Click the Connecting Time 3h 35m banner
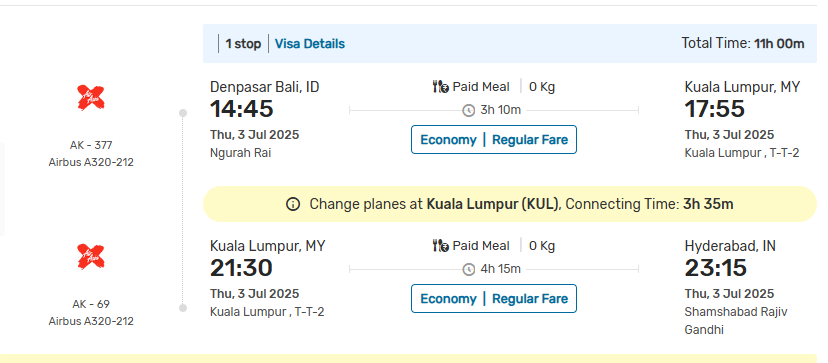Viewport: 828px width, 363px height. point(510,204)
